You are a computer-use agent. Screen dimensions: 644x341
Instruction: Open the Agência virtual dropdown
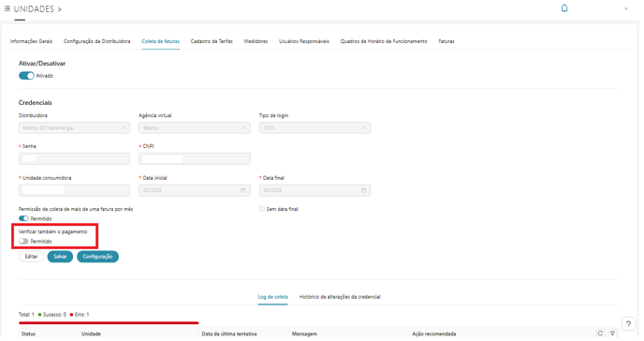tap(195, 127)
